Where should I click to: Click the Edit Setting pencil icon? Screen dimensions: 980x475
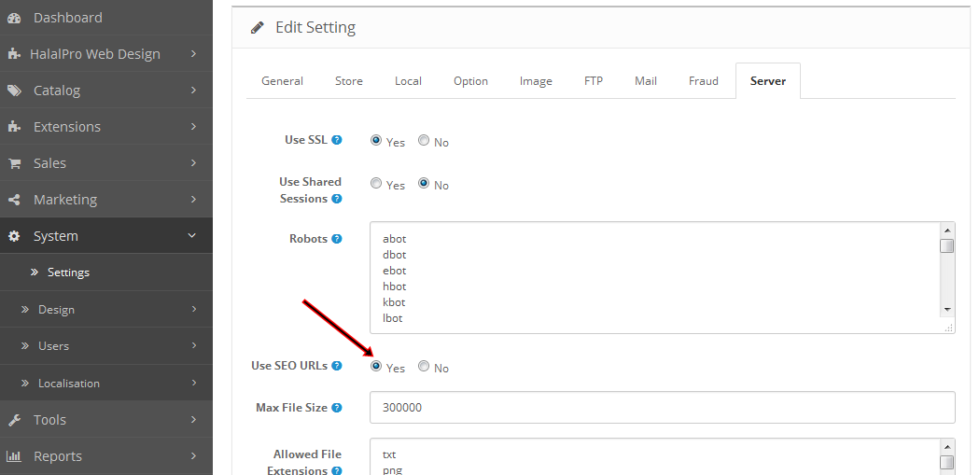tap(257, 27)
